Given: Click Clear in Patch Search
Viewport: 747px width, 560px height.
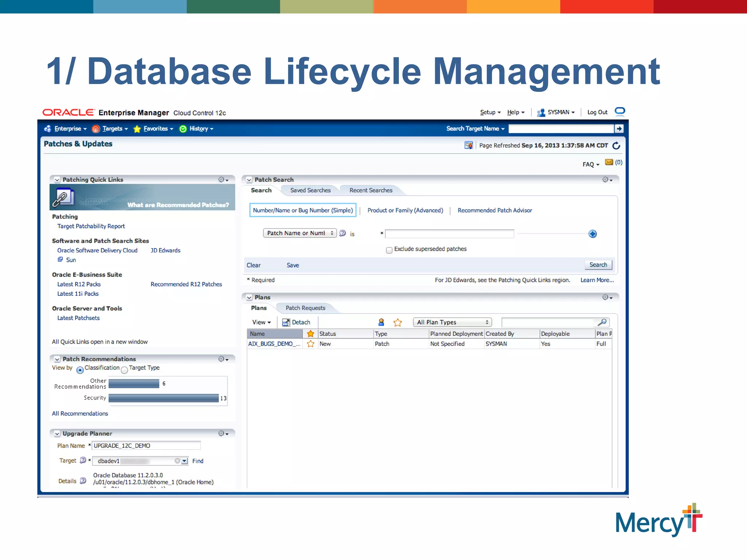Looking at the screenshot, I should pos(253,265).
